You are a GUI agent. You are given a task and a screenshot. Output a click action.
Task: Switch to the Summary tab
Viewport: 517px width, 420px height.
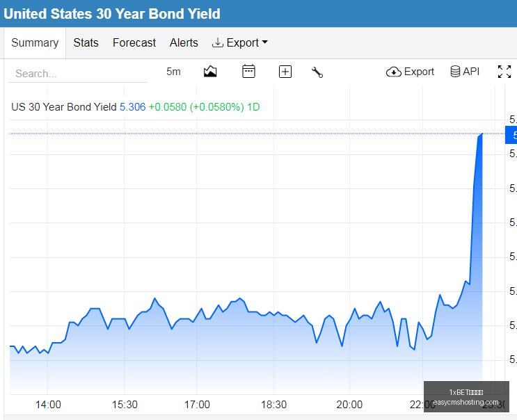pos(35,42)
